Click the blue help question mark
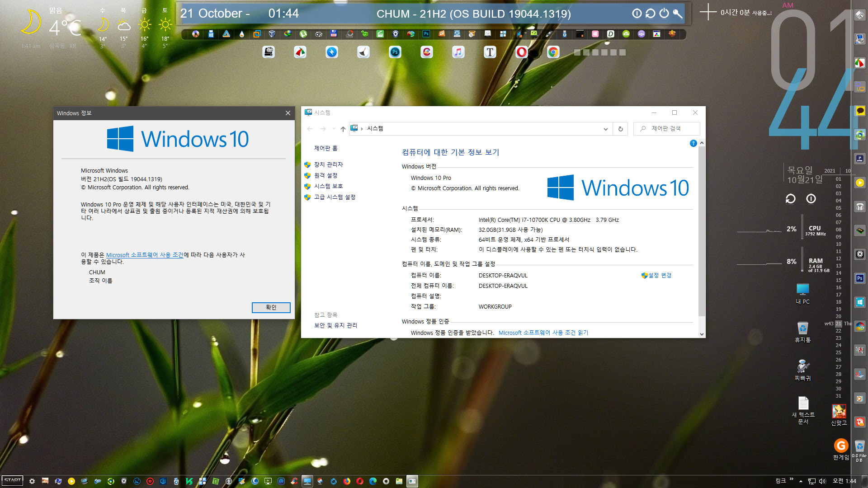This screenshot has height=488, width=868. 693,143
